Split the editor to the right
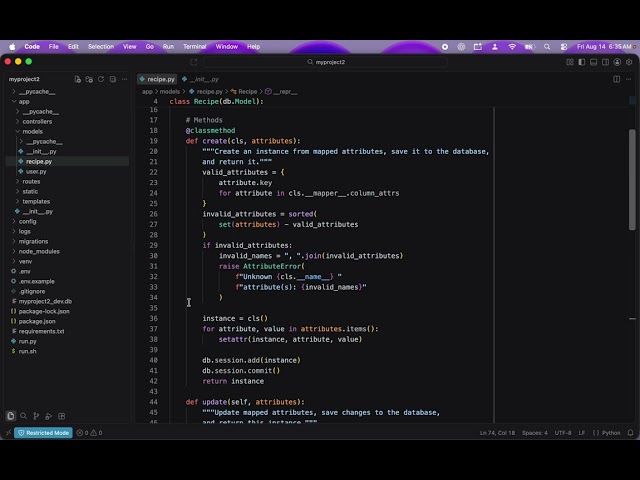640x480 pixels. pos(617,79)
